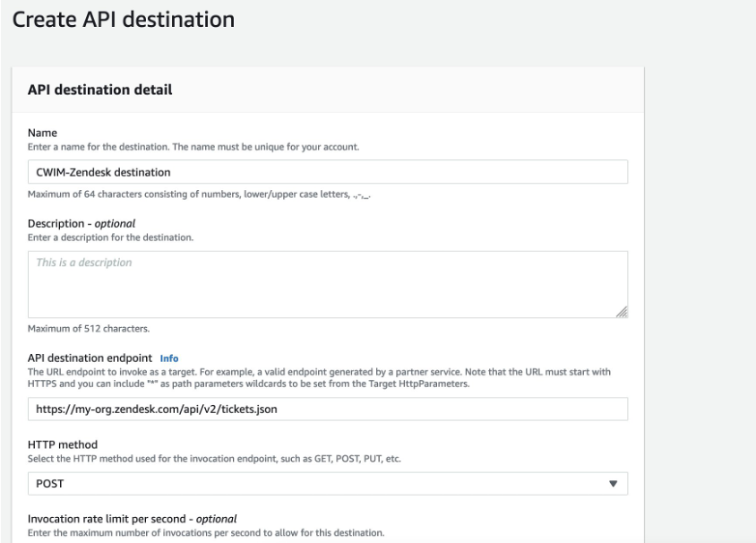
Task: Click the endpoint helper text mentioning HTTPS
Action: coord(328,377)
